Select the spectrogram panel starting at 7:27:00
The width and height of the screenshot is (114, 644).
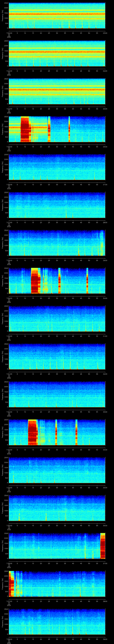(x=57, y=205)
